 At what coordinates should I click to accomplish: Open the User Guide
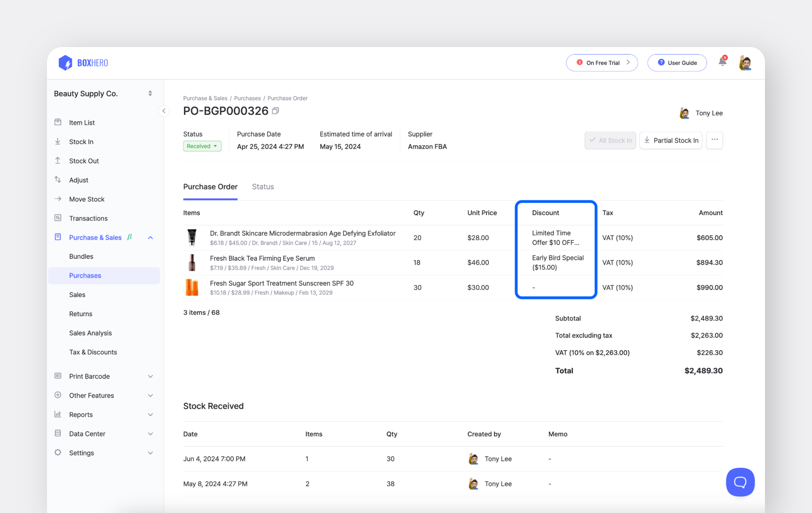677,62
